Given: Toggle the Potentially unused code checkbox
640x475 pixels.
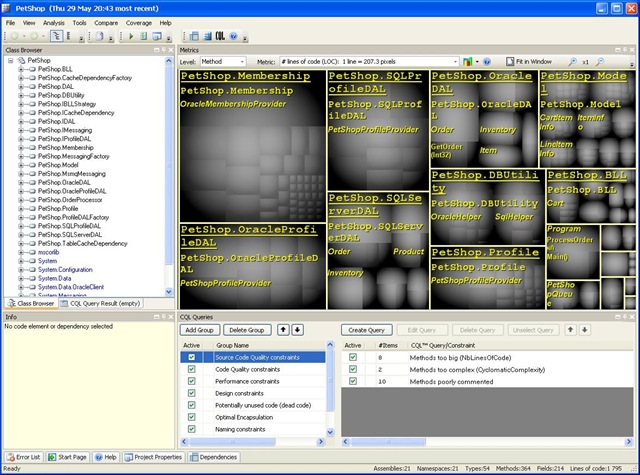Looking at the screenshot, I should click(191, 405).
